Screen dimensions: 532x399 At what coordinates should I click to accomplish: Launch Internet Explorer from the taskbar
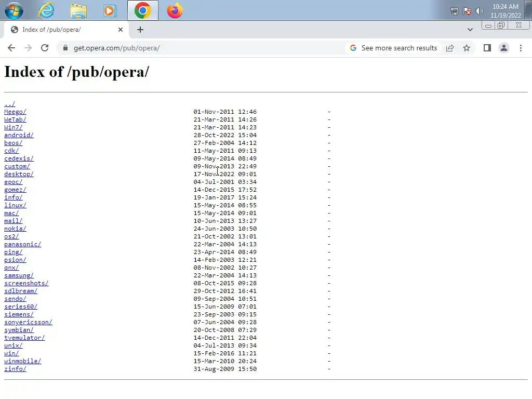(46, 10)
